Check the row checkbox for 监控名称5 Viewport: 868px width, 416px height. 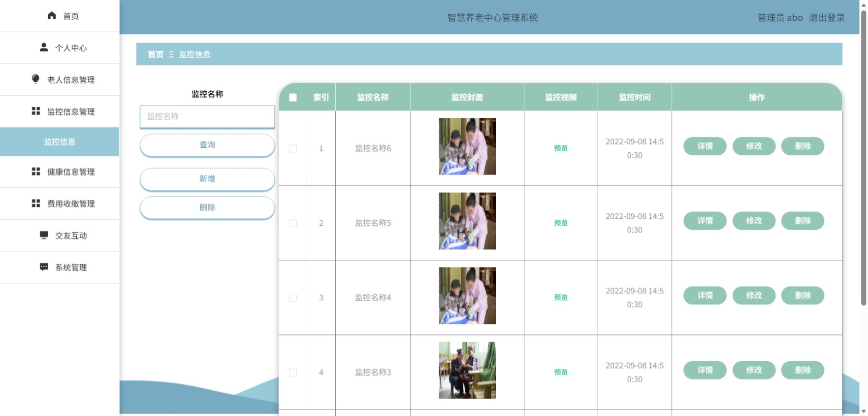pos(293,223)
